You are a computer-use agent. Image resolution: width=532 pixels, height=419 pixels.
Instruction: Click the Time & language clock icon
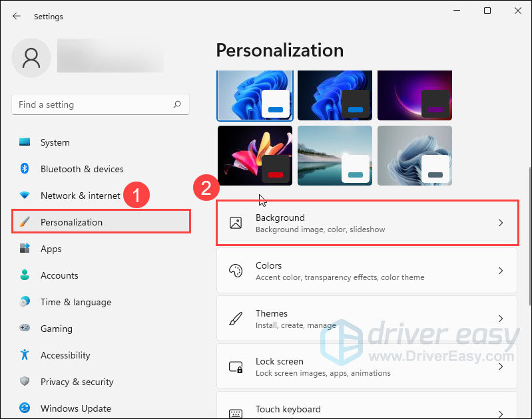pos(25,301)
